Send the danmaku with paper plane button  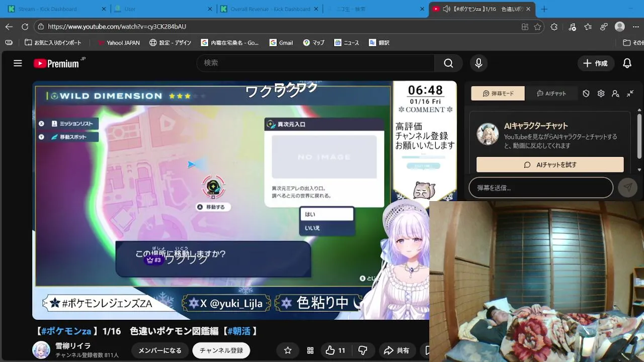pos(627,188)
